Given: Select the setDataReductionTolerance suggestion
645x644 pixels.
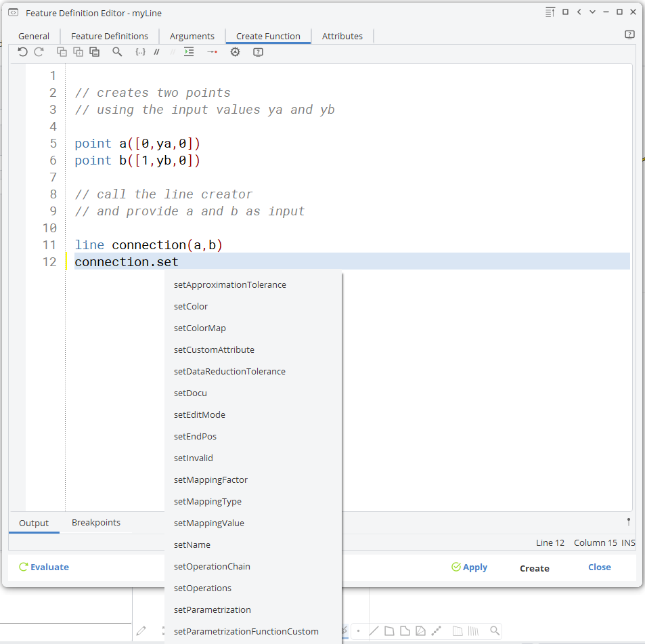Looking at the screenshot, I should click(253, 372).
